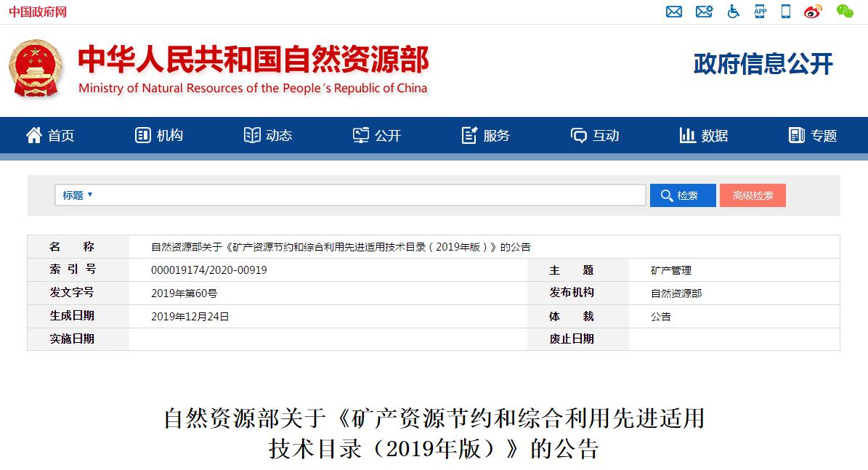
Task: Click the home icon beside 首页
Action: [x=33, y=135]
